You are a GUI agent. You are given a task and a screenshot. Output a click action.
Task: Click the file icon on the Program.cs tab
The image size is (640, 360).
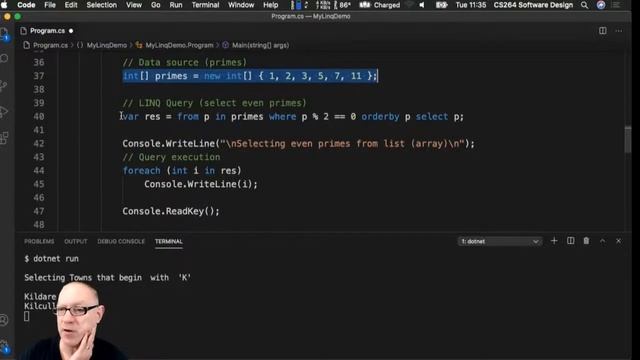pyautogui.click(x=24, y=31)
